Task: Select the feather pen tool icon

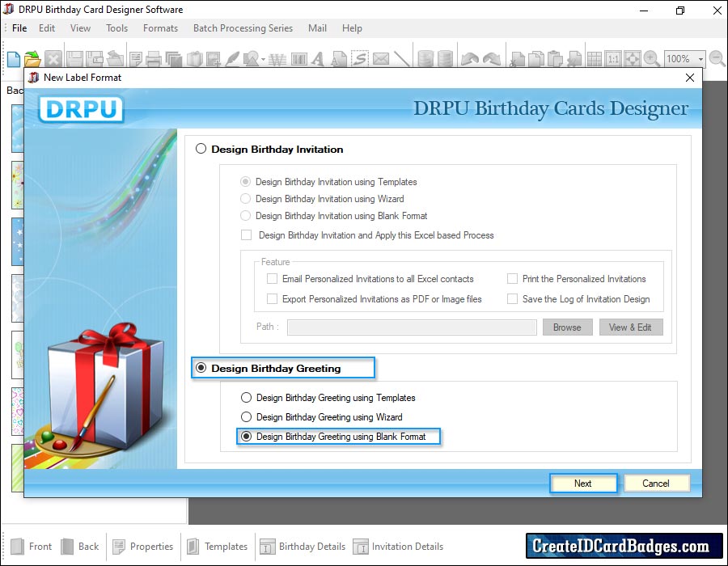Action: click(x=232, y=59)
